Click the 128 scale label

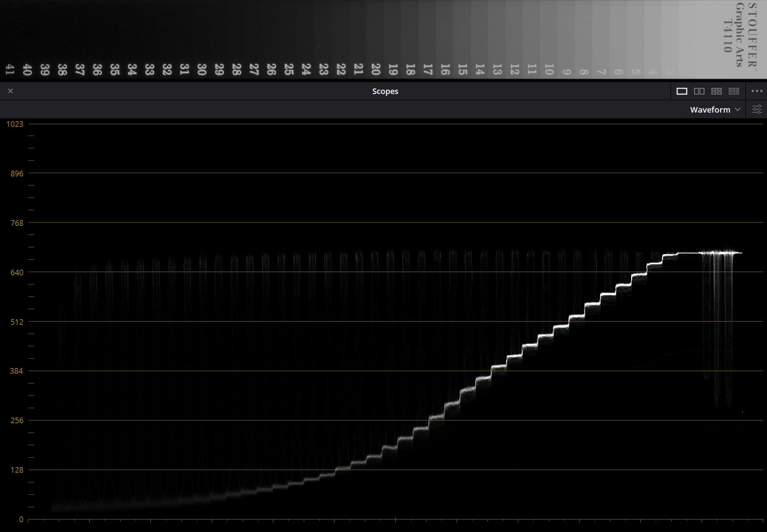17,470
